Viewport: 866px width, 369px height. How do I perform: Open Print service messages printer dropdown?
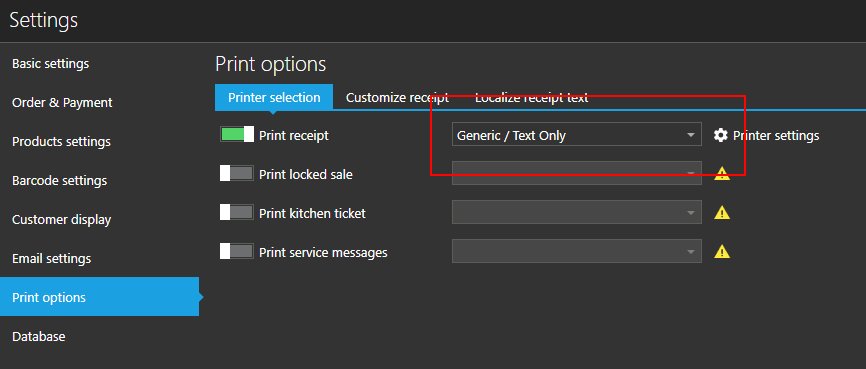(577, 251)
